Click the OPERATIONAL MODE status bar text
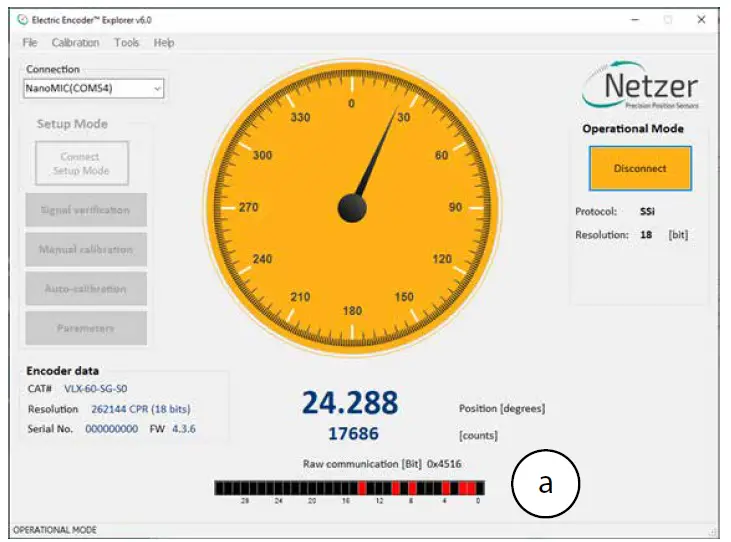Viewport: 731px width, 542px height. pyautogui.click(x=55, y=530)
